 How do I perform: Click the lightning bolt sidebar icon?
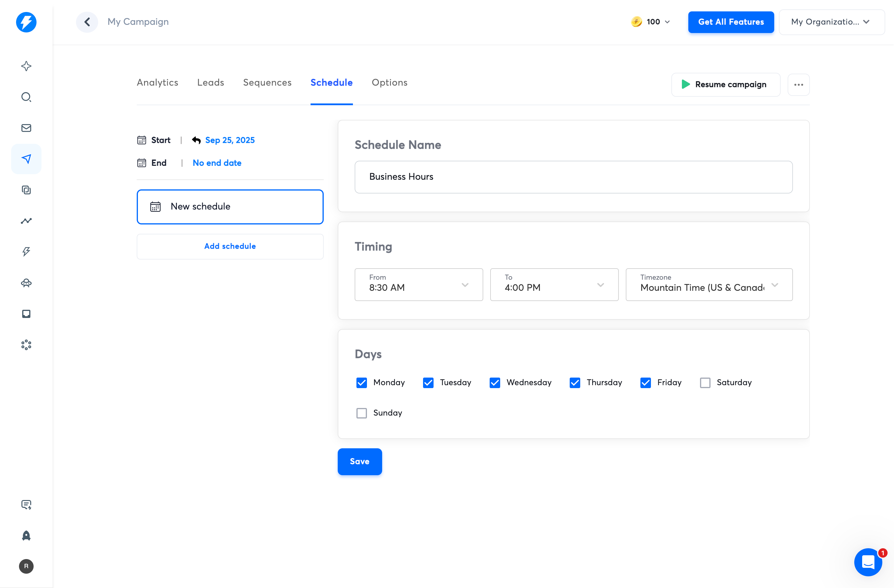coord(26,251)
